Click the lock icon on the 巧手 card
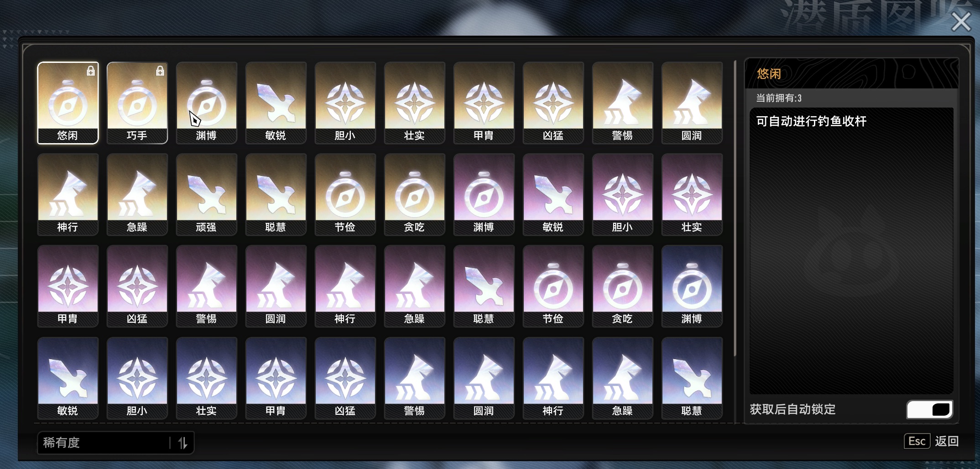Image resolution: width=980 pixels, height=469 pixels. (160, 71)
